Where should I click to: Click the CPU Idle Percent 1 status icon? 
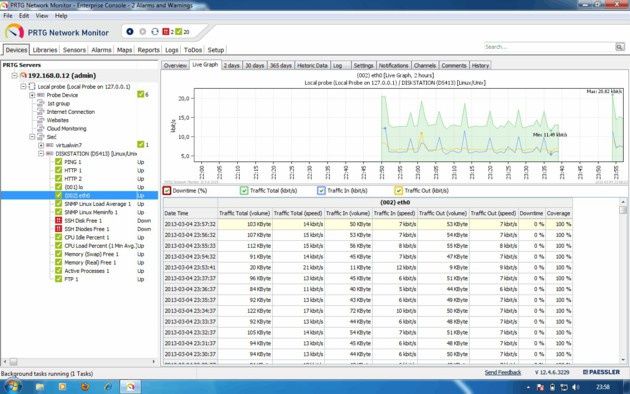click(59, 237)
